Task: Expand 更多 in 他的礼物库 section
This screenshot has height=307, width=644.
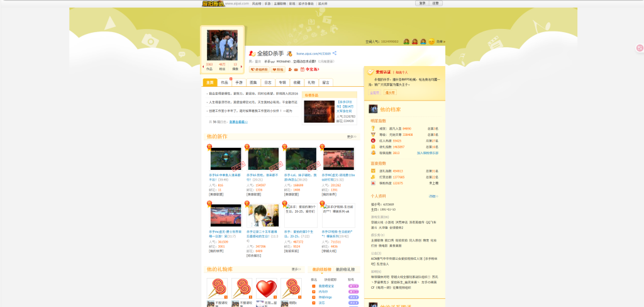Action: [296, 269]
